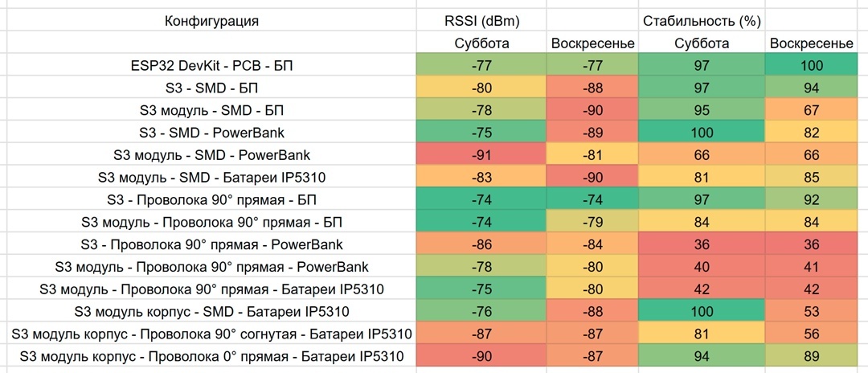This screenshot has height=373, width=868.
Task: Select the orange cell with value -86
Action: coord(481,244)
